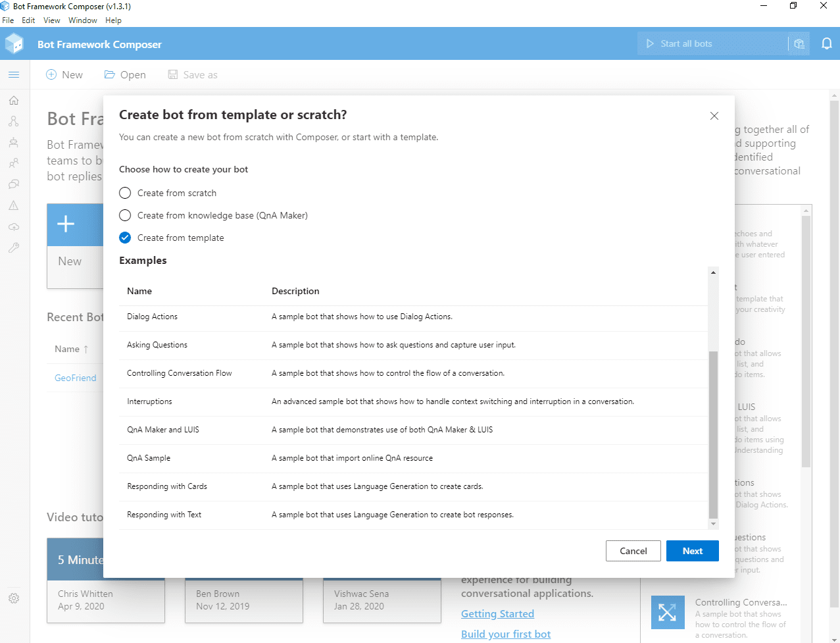Click the Next button
The width and height of the screenshot is (840, 643).
(692, 551)
